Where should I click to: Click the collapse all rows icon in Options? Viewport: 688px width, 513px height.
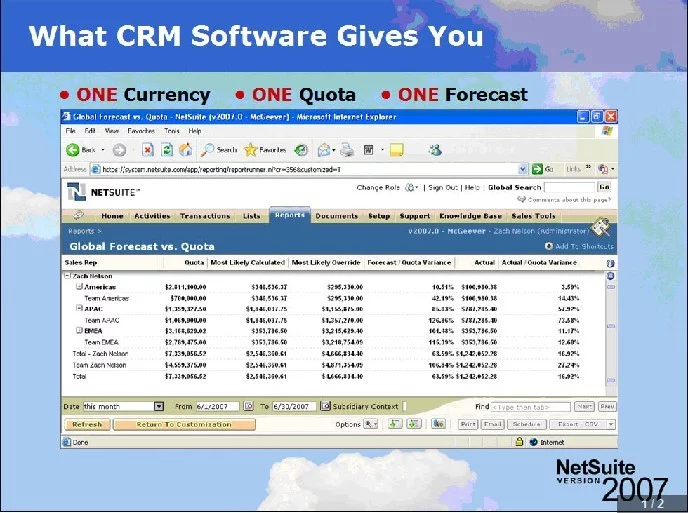[414, 423]
